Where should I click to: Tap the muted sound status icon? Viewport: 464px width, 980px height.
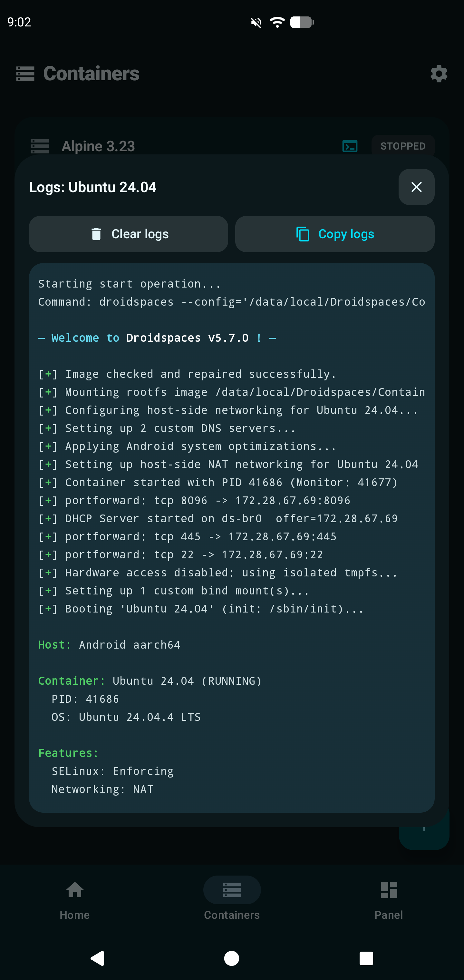coord(256,23)
